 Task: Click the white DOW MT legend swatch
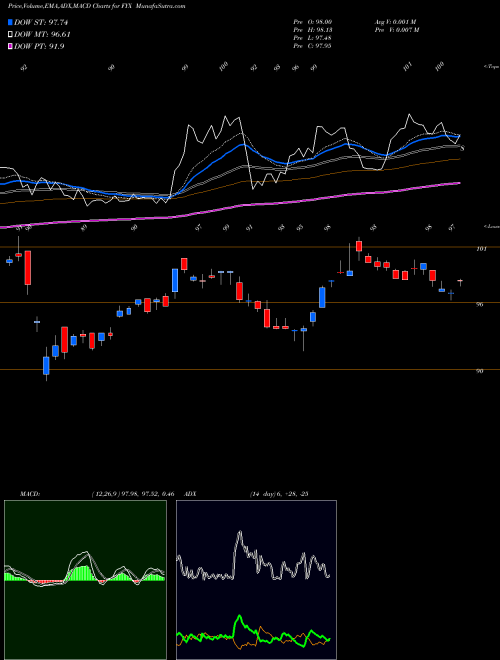10,35
